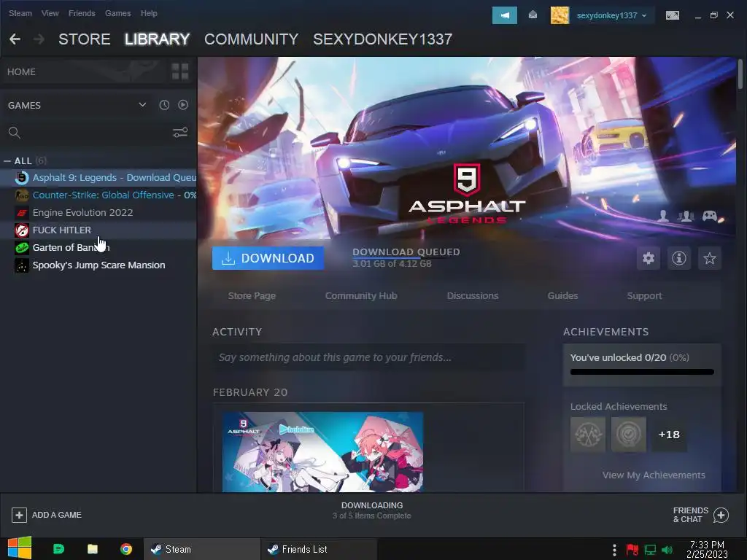
Task: Click the activity post input field
Action: 368,357
